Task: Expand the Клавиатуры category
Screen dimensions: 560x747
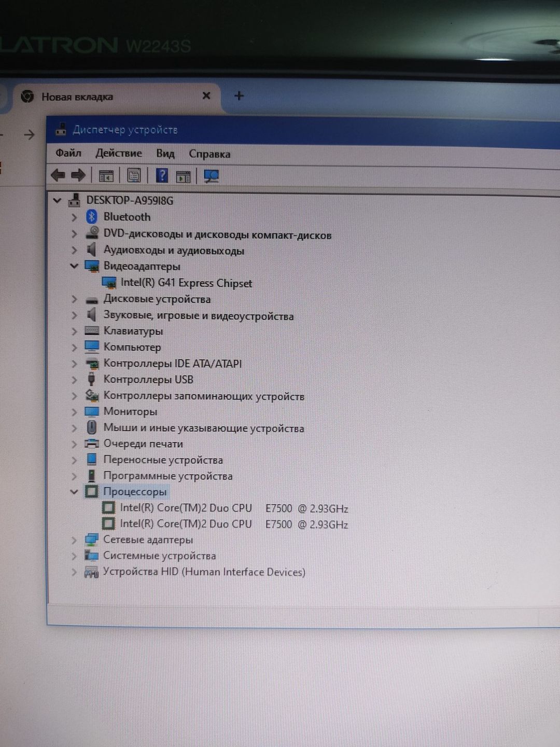Action: coord(74,331)
